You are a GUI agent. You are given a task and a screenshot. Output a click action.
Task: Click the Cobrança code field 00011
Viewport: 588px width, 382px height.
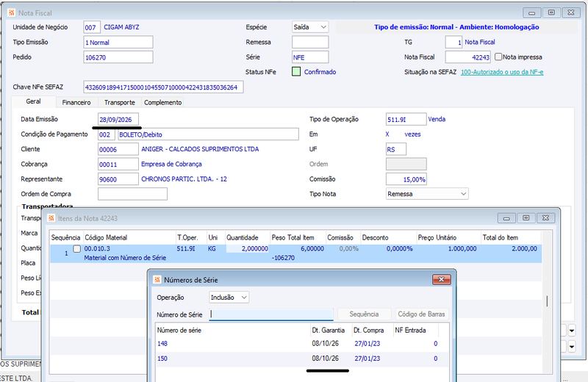118,165
